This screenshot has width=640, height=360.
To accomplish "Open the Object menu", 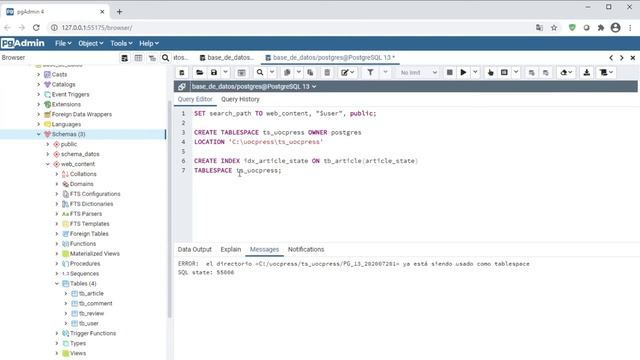I will click(91, 43).
